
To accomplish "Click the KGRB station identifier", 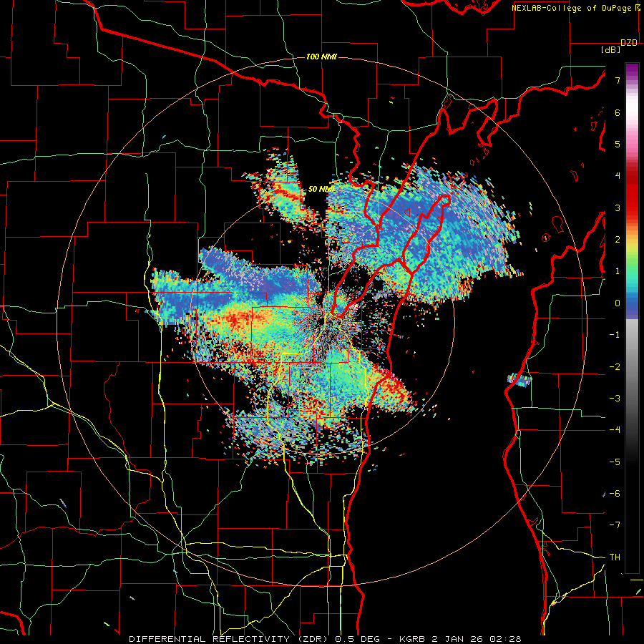I will point(413,639).
